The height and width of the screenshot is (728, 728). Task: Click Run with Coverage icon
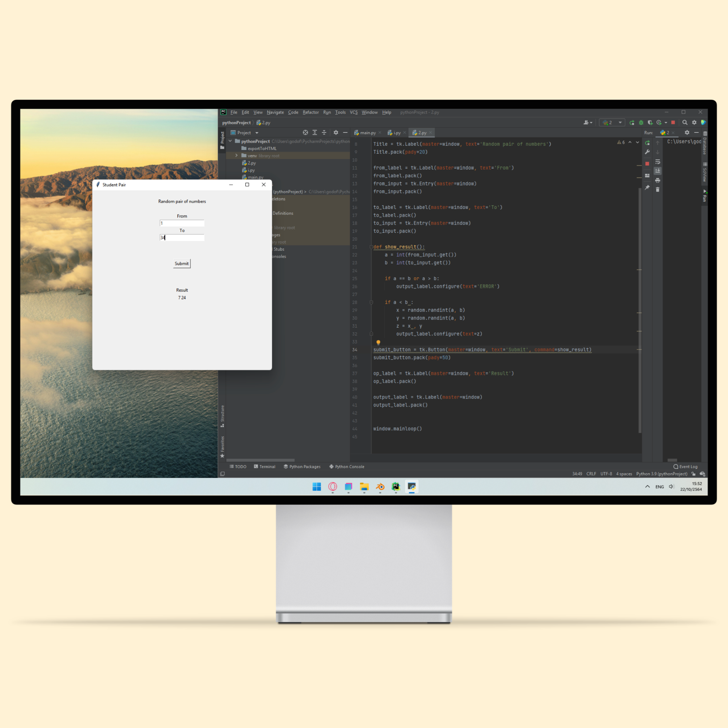[650, 122]
